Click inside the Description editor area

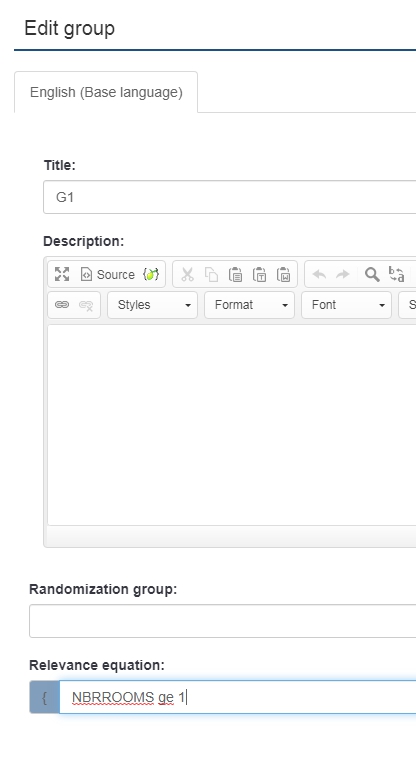point(232,425)
